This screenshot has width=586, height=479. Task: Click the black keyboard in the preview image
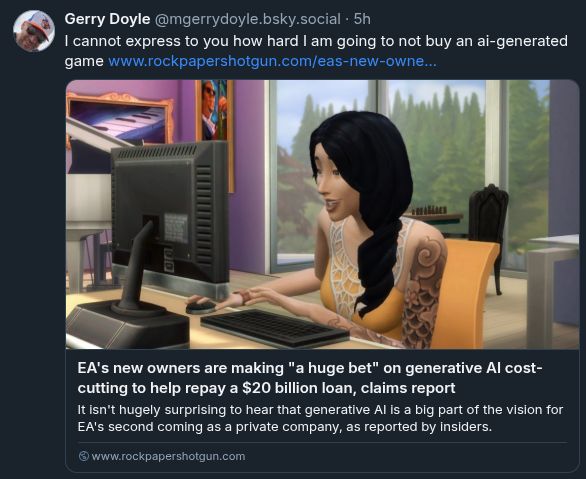click(x=275, y=328)
